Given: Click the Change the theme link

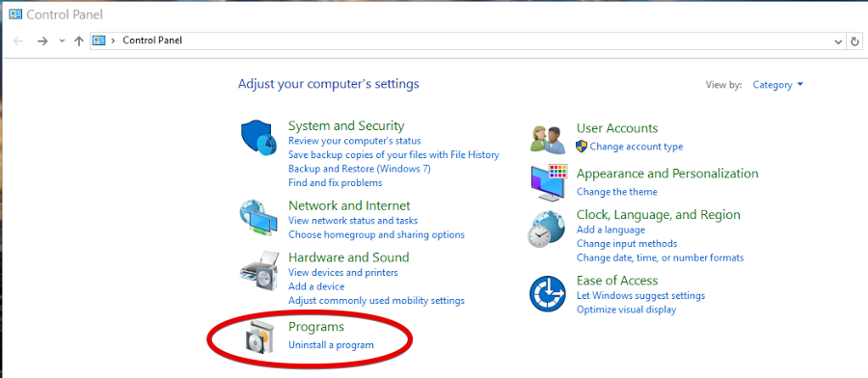Looking at the screenshot, I should point(616,192).
